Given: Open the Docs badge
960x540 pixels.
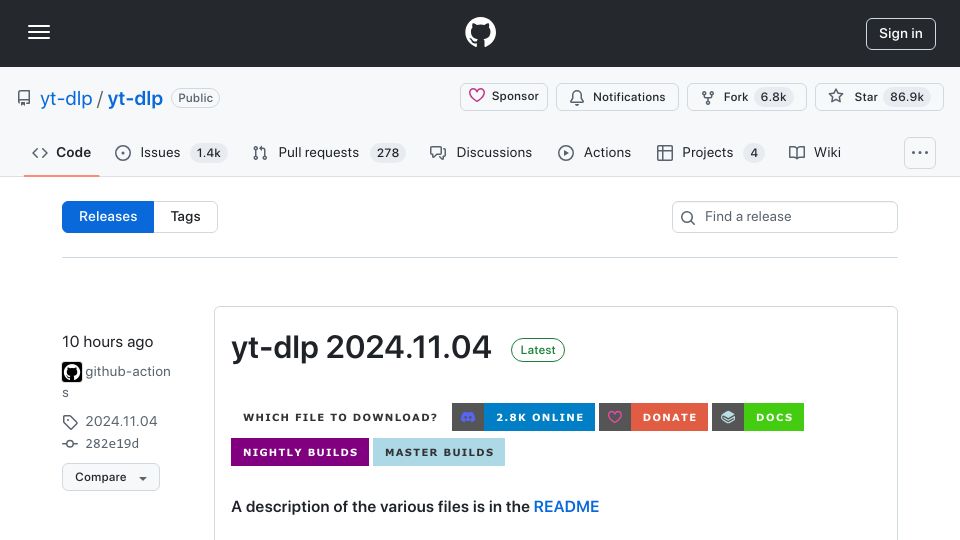Looking at the screenshot, I should pos(758,417).
